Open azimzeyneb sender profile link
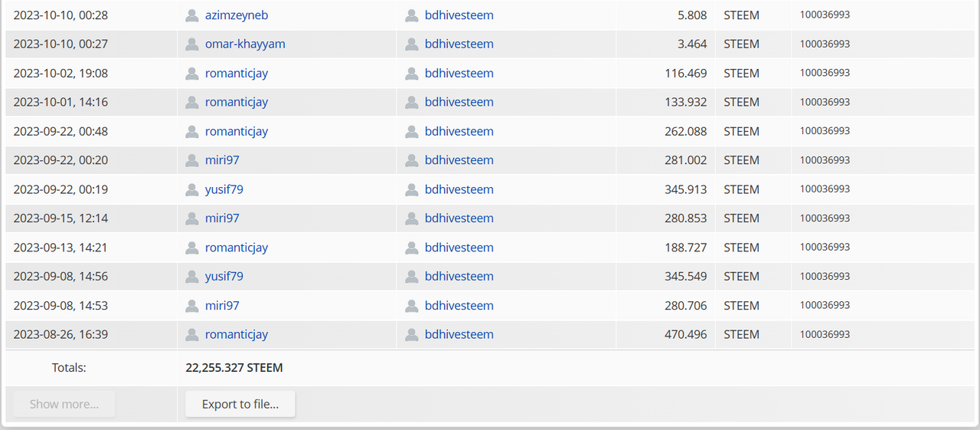The width and height of the screenshot is (980, 430). 237,15
